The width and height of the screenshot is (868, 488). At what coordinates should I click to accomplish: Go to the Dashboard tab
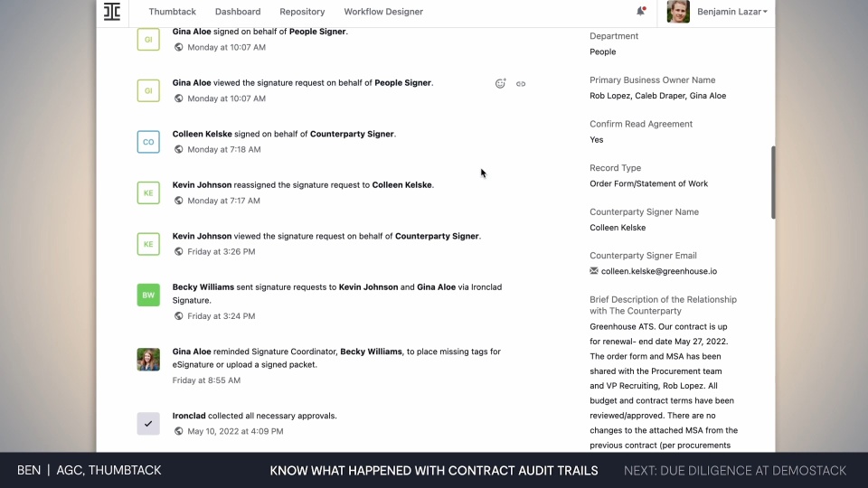pyautogui.click(x=238, y=12)
